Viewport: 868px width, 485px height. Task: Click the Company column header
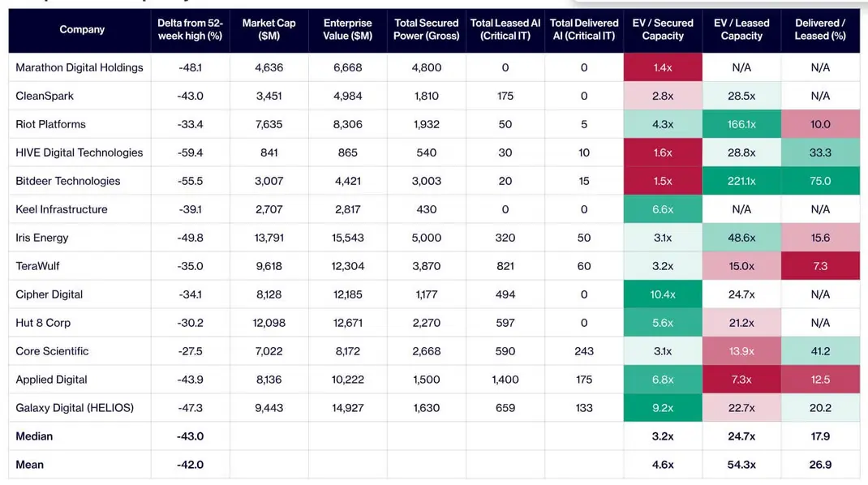tap(82, 29)
